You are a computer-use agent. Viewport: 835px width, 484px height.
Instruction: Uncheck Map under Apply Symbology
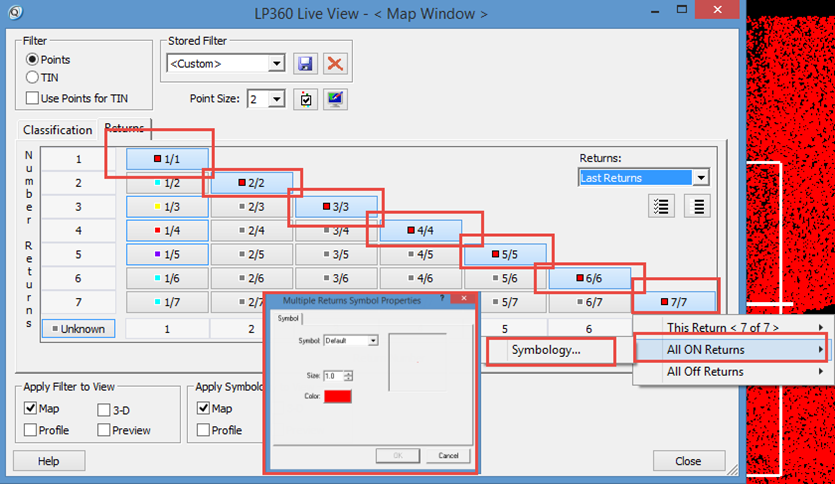pyautogui.click(x=203, y=408)
